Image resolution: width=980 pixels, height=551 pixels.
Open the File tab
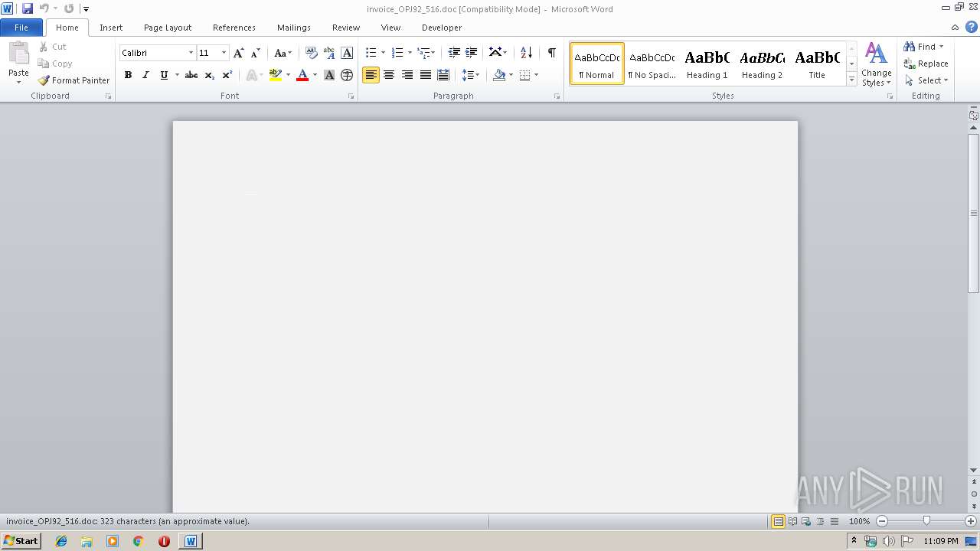click(21, 28)
